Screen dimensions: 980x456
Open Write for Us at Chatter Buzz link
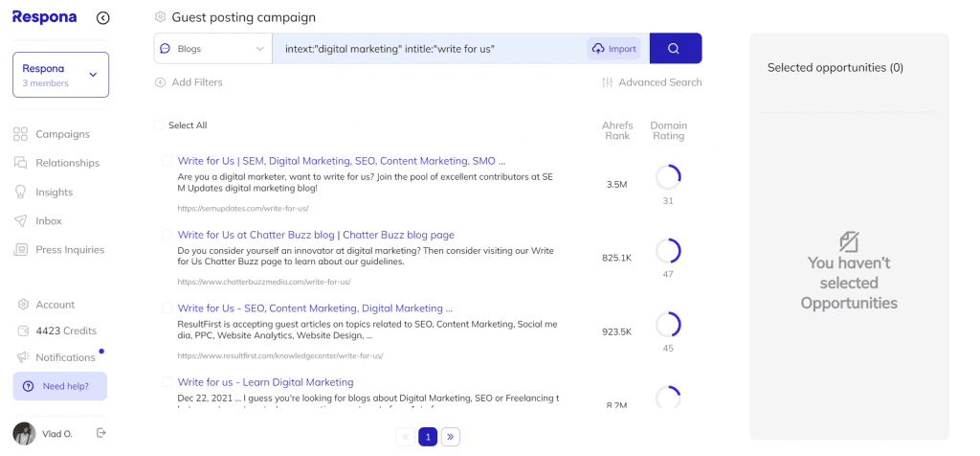click(x=316, y=235)
